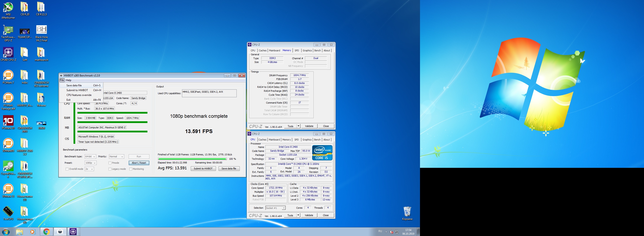
Task: Launch PCMark 7 desktop shortcut
Action: [x=8, y=77]
